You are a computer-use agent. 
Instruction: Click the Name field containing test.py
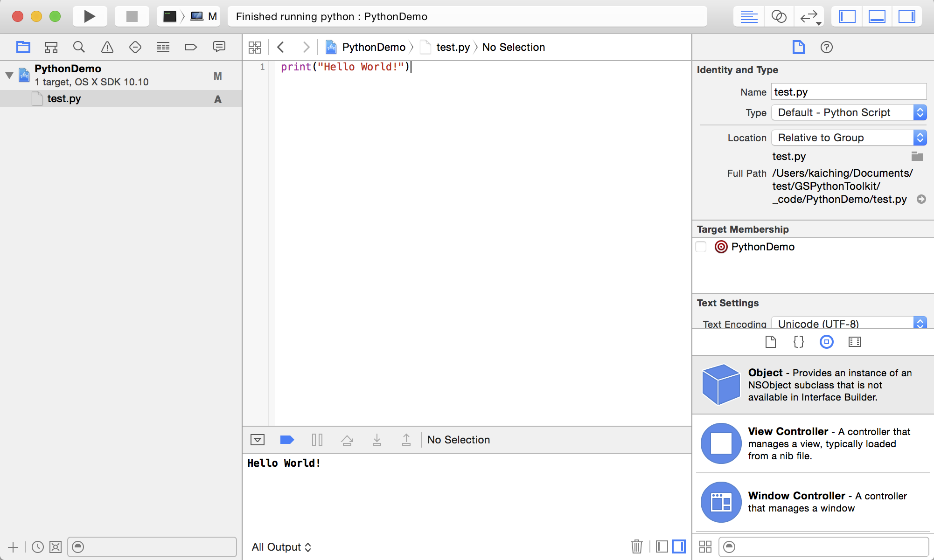click(848, 92)
